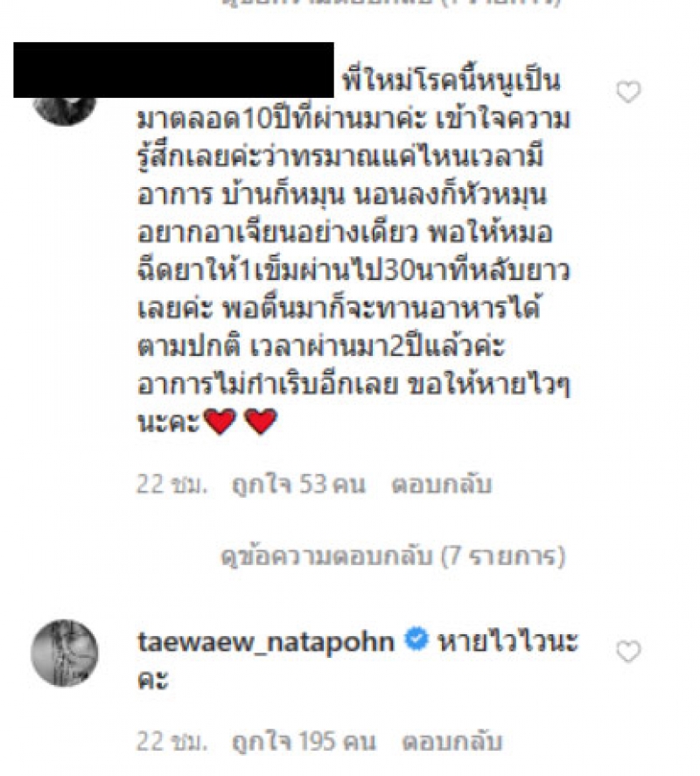700x776 pixels.
Task: Click the 22 ชม. timestamp under taewaew_natapohn's comment
Action: click(171, 742)
